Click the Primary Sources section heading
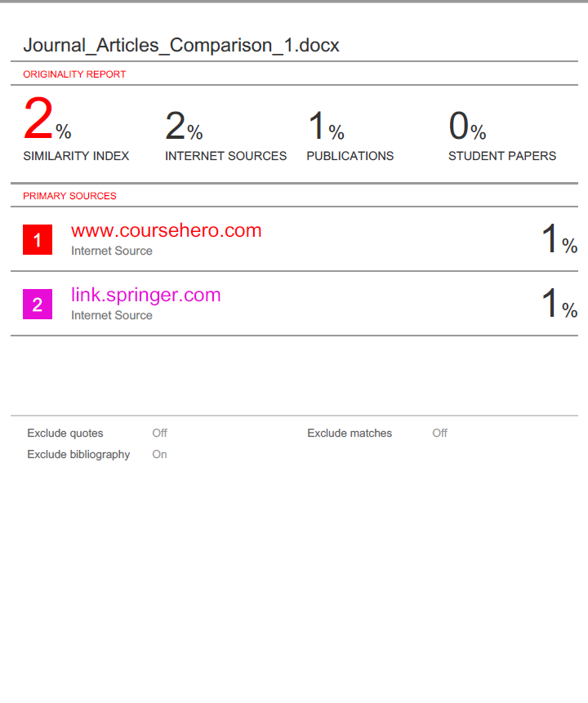 [69, 196]
